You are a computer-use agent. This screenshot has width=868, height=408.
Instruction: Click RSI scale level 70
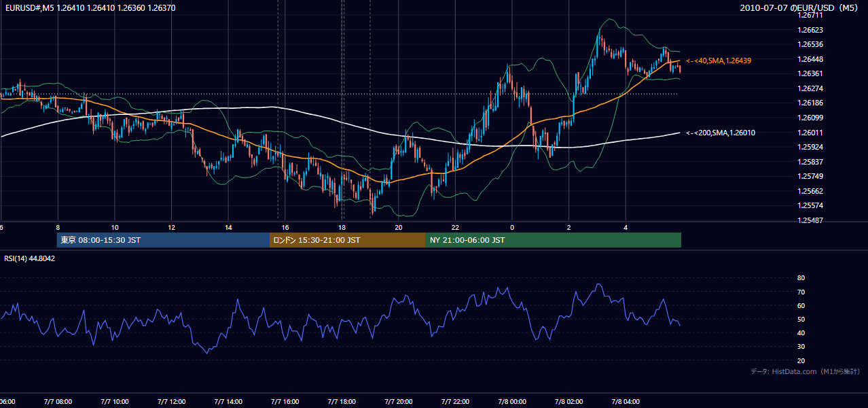pyautogui.click(x=801, y=292)
